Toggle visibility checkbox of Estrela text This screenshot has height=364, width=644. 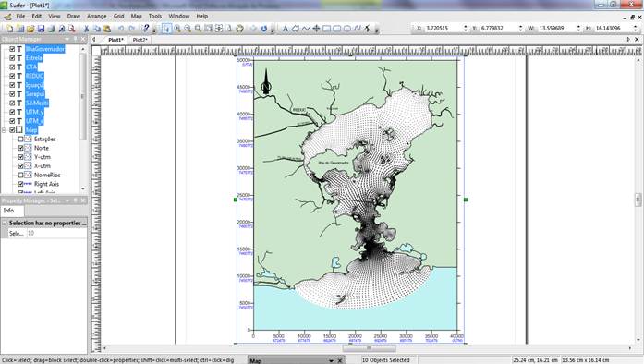[x=12, y=58]
